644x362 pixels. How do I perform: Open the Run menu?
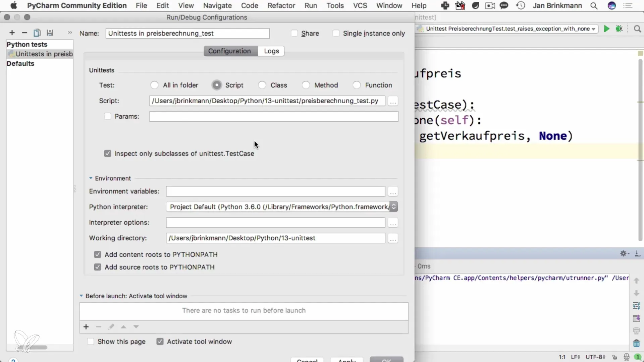pos(311,6)
